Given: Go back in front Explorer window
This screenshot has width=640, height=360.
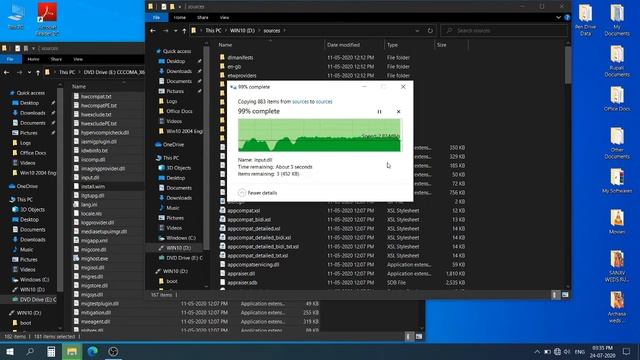Looking at the screenshot, I should coord(153,31).
